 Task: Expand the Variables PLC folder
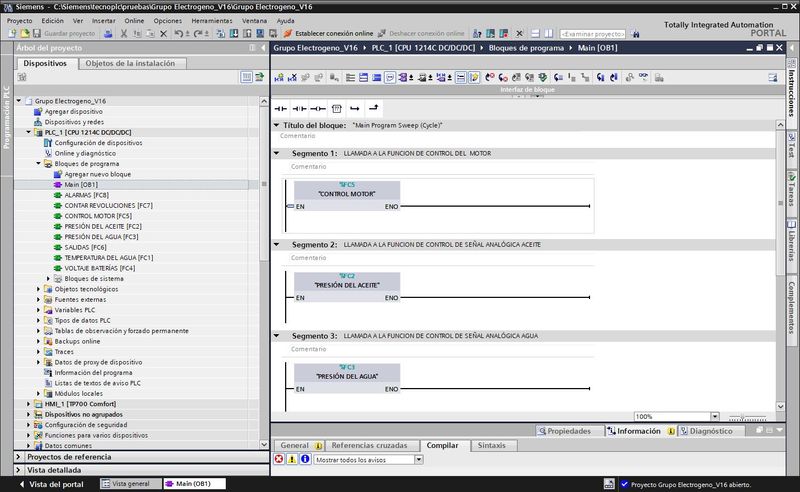click(38, 310)
